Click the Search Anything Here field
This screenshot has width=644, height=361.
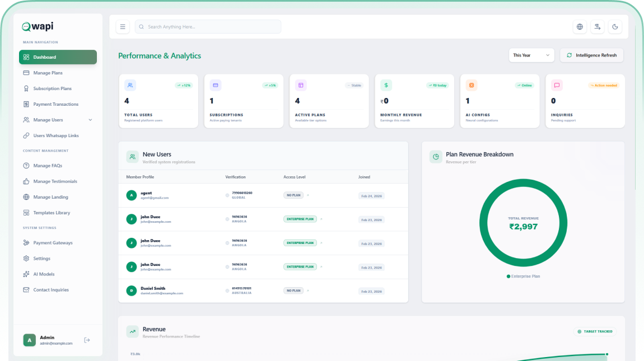click(x=208, y=27)
